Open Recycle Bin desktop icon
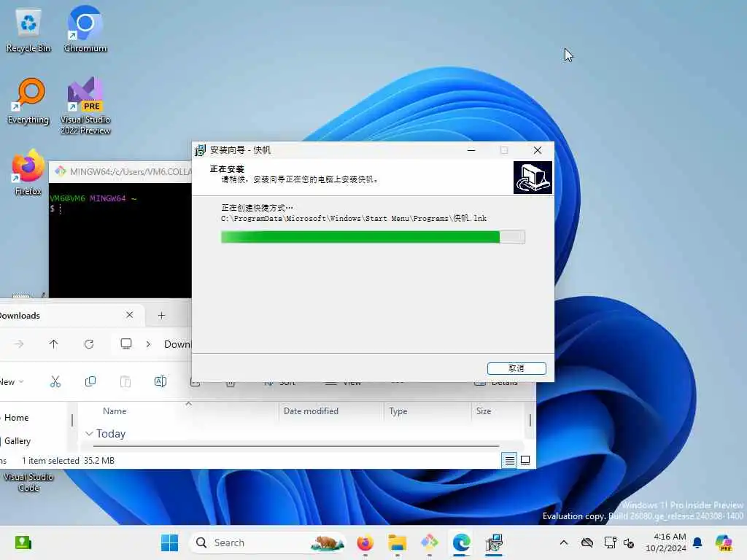 coord(28,31)
